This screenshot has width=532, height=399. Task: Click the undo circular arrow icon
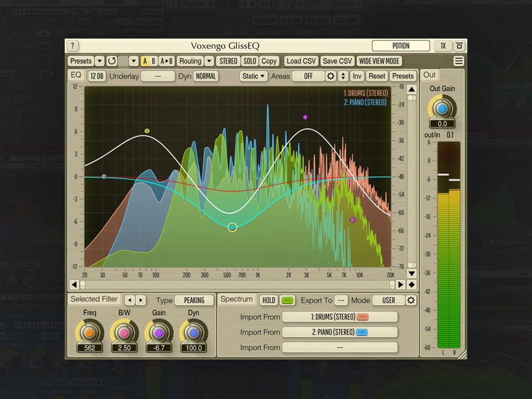tap(111, 61)
